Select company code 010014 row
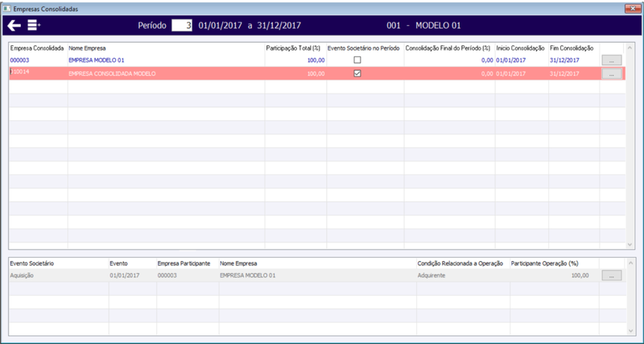Image resolution: width=644 pixels, height=344 pixels. [x=19, y=72]
